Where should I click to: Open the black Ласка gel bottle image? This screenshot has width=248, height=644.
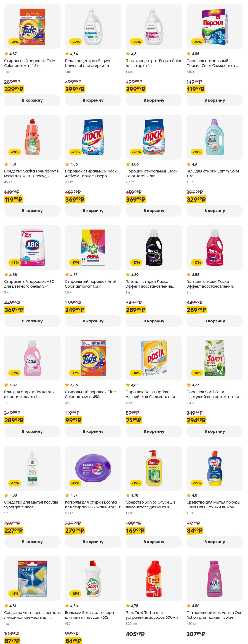point(154,247)
